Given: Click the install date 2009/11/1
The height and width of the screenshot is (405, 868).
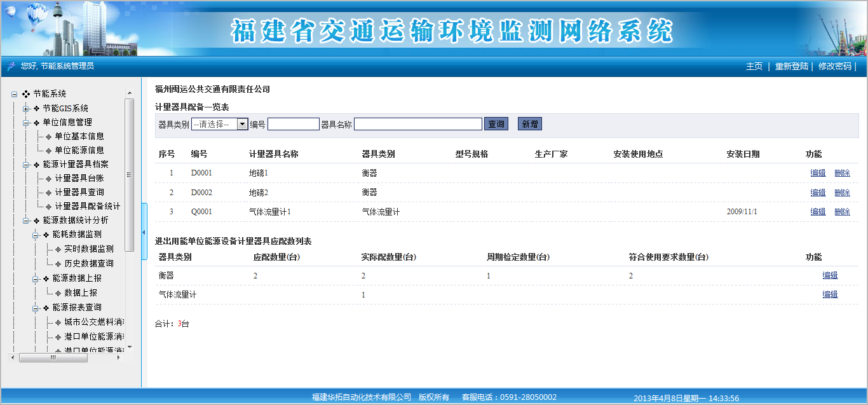Looking at the screenshot, I should tap(742, 212).
